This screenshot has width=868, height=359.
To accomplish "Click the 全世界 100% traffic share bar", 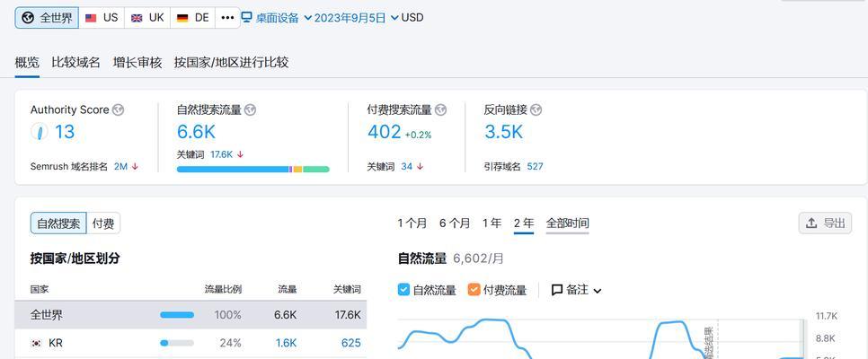I will pos(177,315).
